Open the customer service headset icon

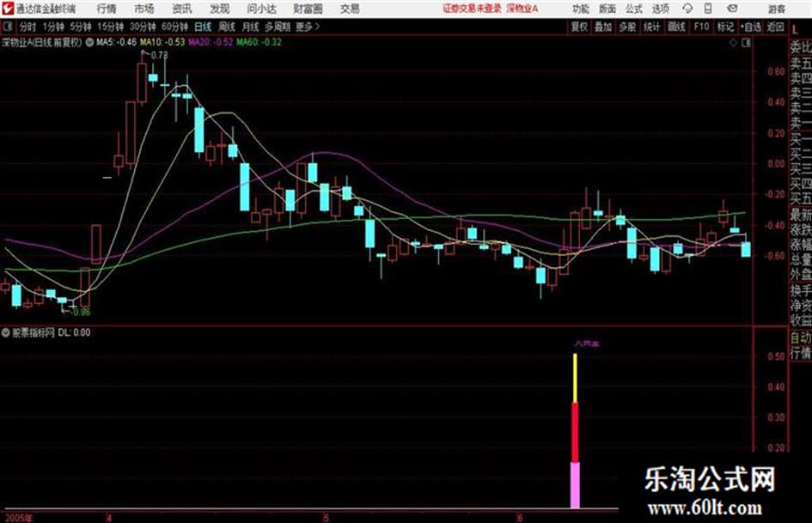point(687,9)
